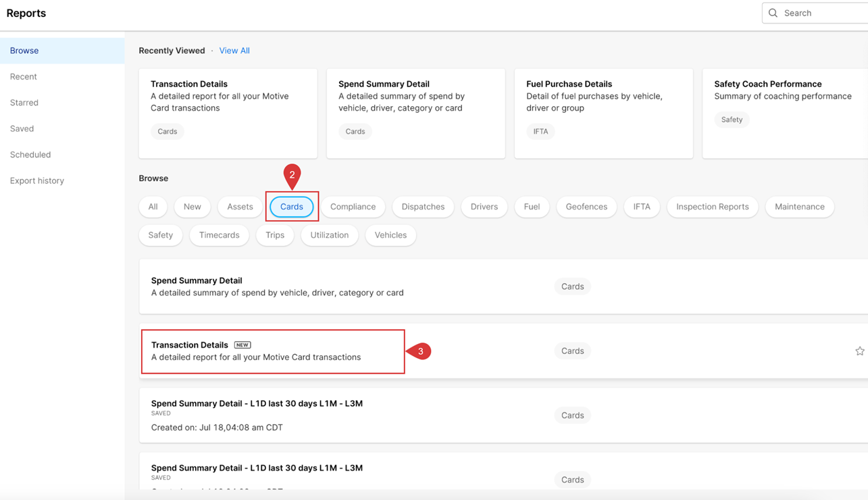Enable the Fuel category filter
This screenshot has height=500, width=868.
[x=532, y=207]
